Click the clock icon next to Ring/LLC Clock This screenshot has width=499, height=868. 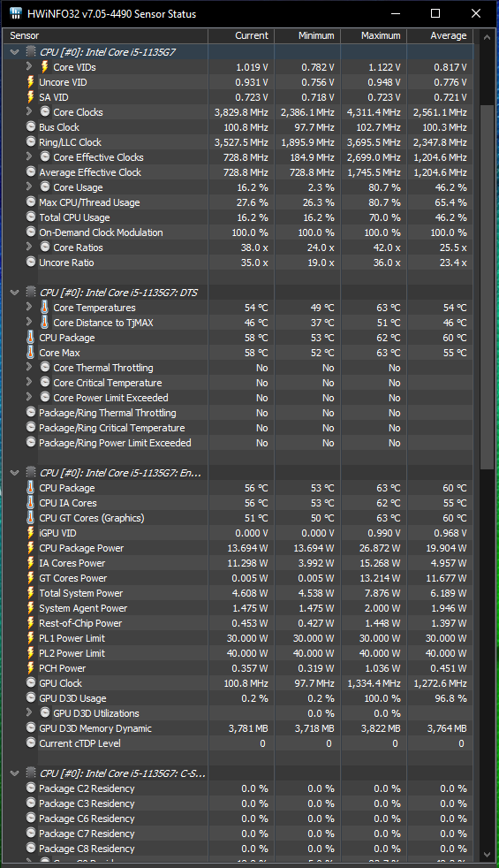[x=31, y=141]
